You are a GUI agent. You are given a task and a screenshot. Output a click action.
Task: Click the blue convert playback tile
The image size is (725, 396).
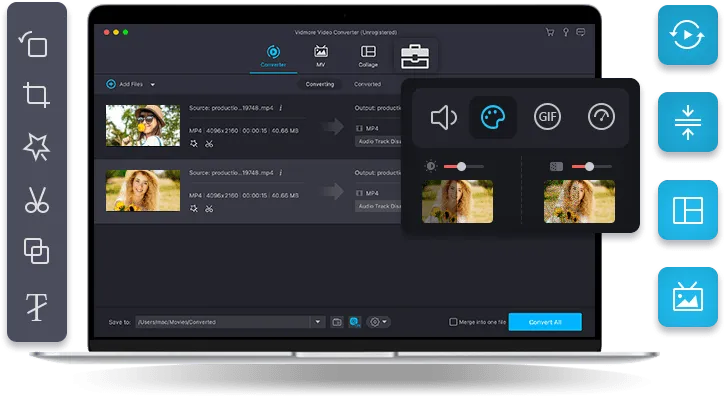point(688,35)
